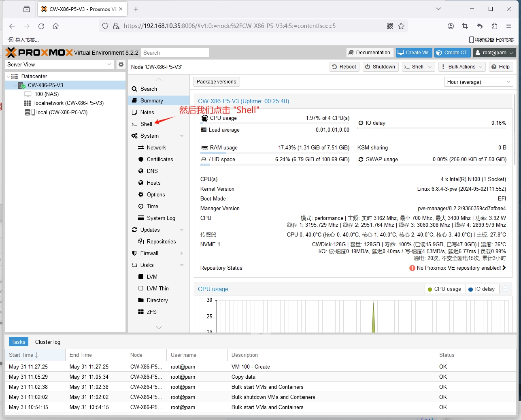The image size is (521, 420).
Task: Collapse the Disks section arrow
Action: (182, 265)
